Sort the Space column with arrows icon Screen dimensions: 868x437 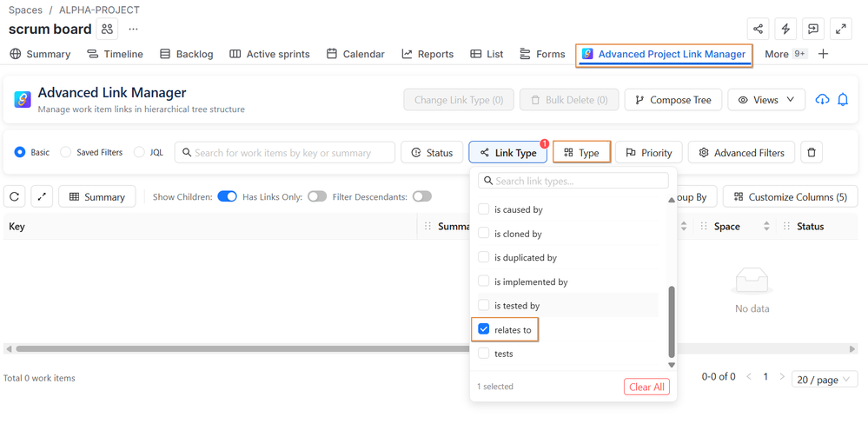point(766,226)
